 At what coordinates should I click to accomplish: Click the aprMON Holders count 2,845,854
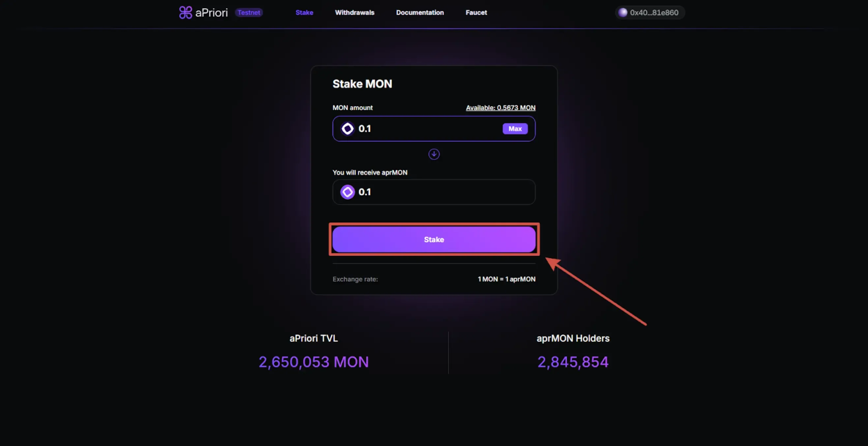(573, 362)
